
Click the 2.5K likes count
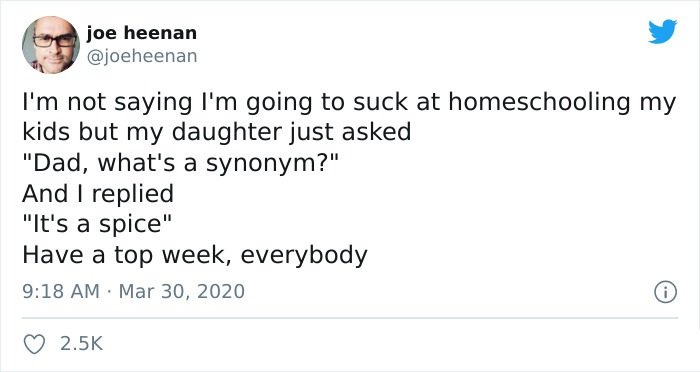coord(81,344)
